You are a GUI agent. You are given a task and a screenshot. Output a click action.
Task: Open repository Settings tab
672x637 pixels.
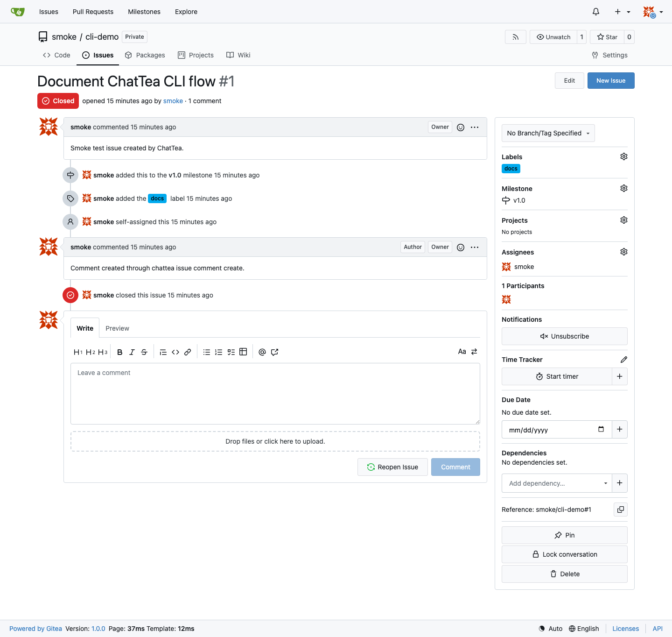[610, 55]
